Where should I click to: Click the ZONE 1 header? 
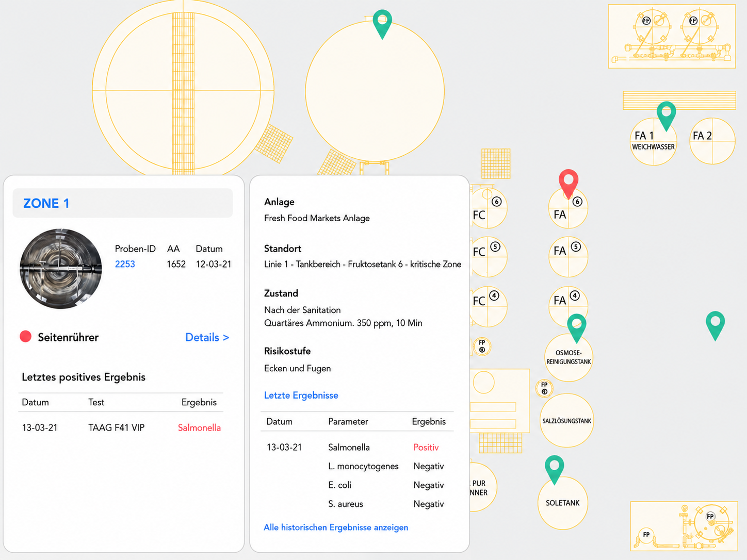(x=123, y=203)
